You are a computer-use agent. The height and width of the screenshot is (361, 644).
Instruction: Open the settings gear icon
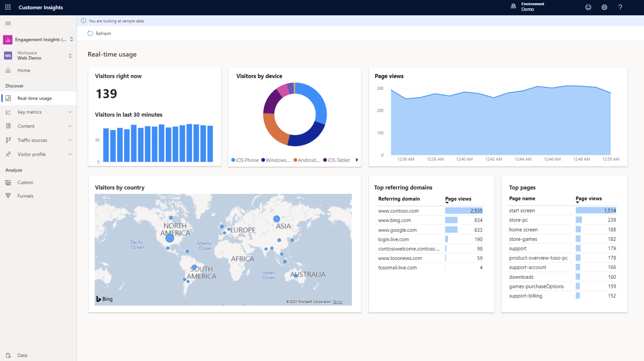[604, 7]
